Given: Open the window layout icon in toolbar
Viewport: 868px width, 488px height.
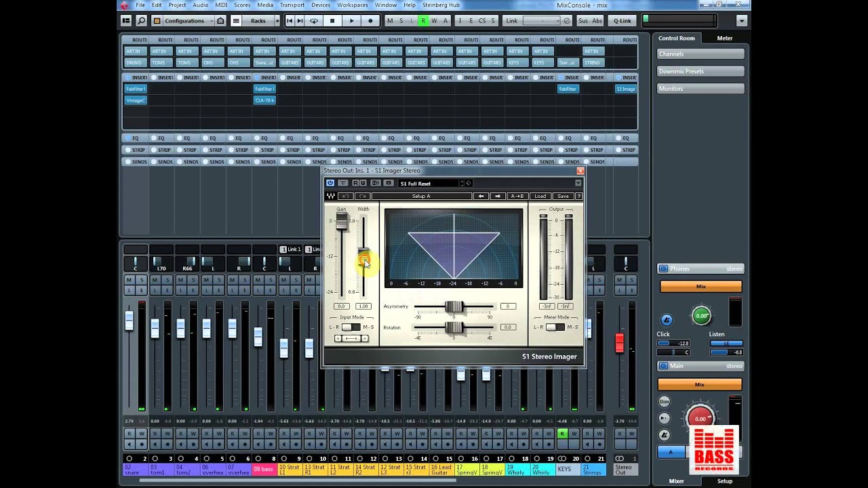Looking at the screenshot, I should (x=126, y=21).
